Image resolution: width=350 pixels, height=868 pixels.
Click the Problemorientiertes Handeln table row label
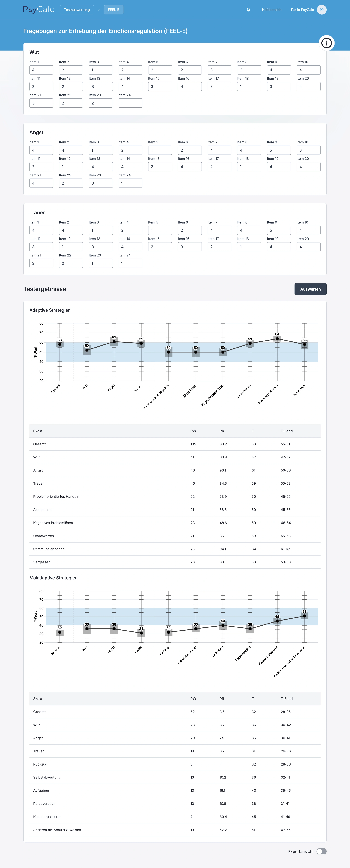coord(56,497)
